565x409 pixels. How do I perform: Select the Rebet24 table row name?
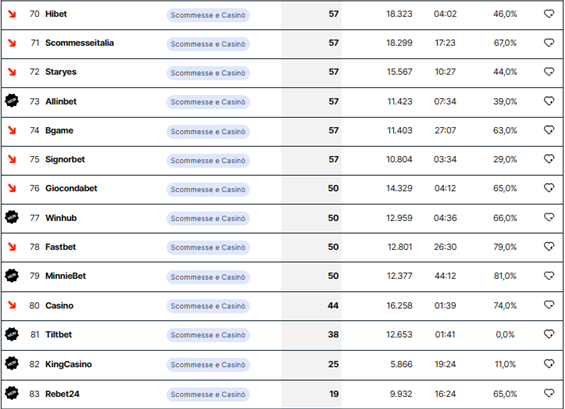click(x=62, y=394)
